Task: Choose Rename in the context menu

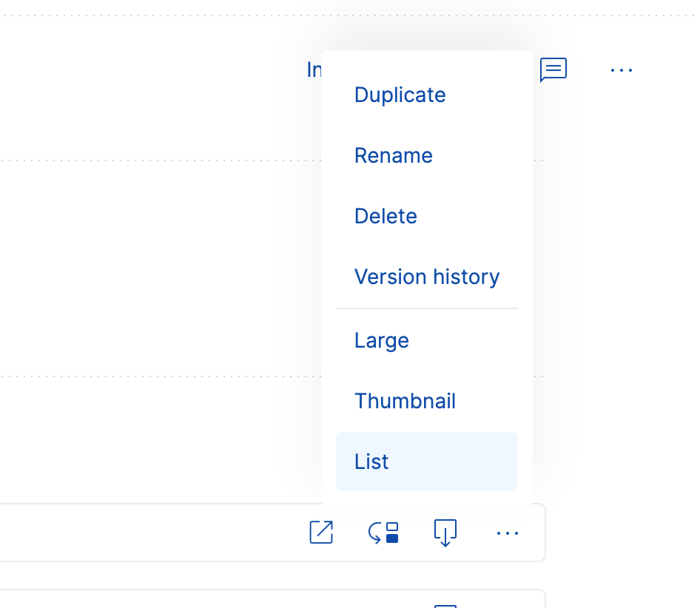Action: (x=393, y=155)
